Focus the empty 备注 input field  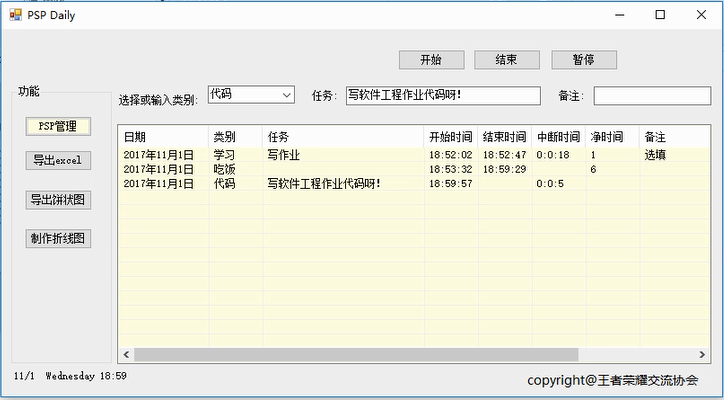(652, 96)
